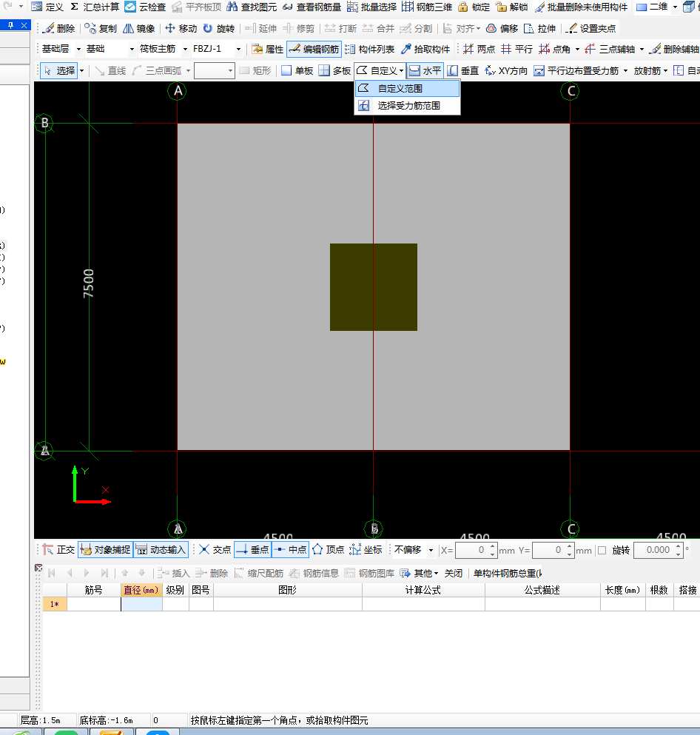Click the 关闭 button in rebar panel
The image size is (700, 735).
click(453, 574)
